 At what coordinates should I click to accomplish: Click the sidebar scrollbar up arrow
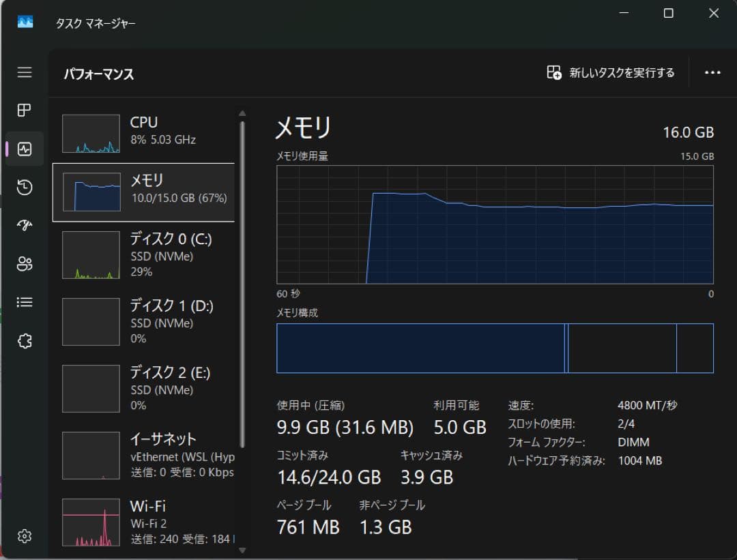(x=242, y=114)
